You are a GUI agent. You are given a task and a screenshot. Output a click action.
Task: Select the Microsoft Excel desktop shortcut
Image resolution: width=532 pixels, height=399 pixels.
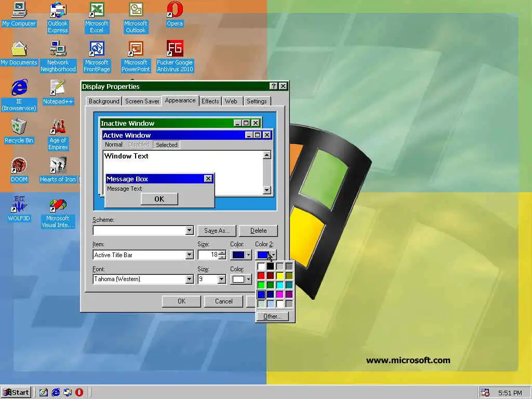(x=97, y=18)
